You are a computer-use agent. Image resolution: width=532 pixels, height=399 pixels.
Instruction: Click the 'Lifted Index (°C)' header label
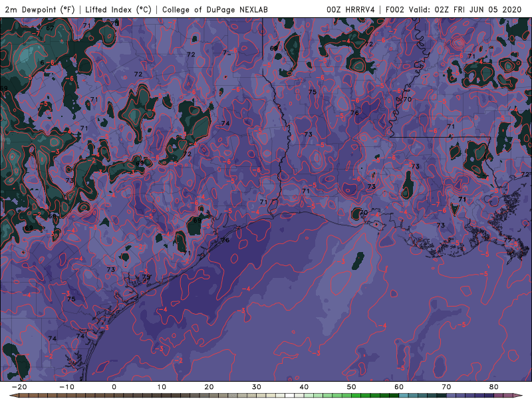coord(118,10)
